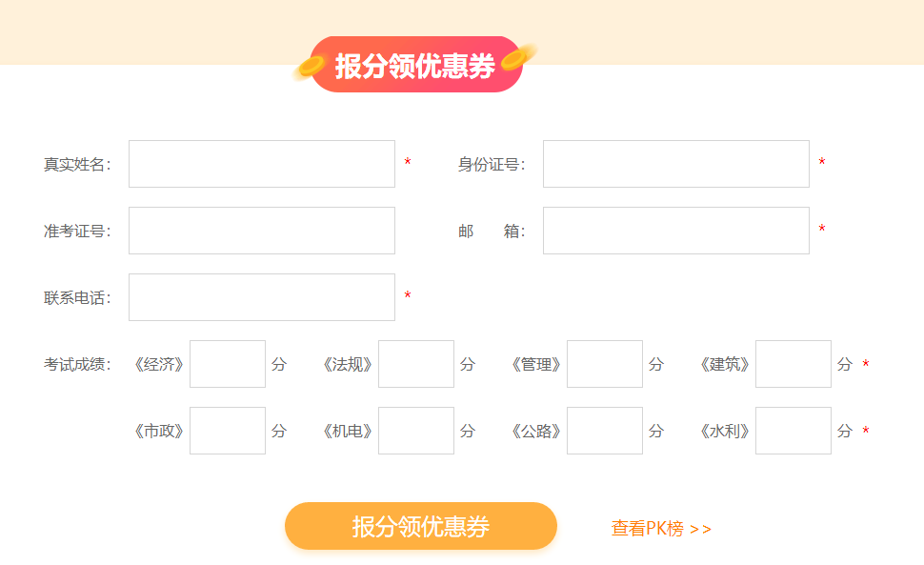Enter score in the 《水利》 field
Viewport: 924px width, 565px height.
(793, 430)
